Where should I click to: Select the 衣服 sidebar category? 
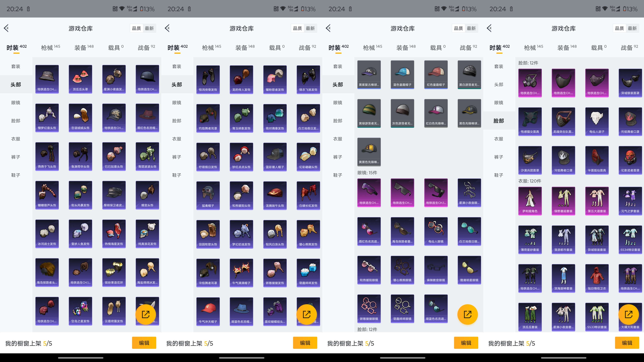(16, 139)
